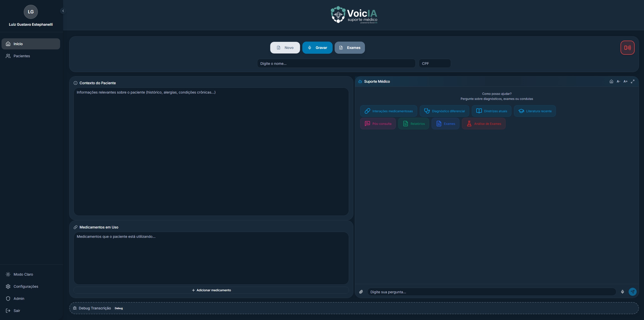Click the Suporte Médico robot icon
644x320 pixels.
(x=360, y=81)
